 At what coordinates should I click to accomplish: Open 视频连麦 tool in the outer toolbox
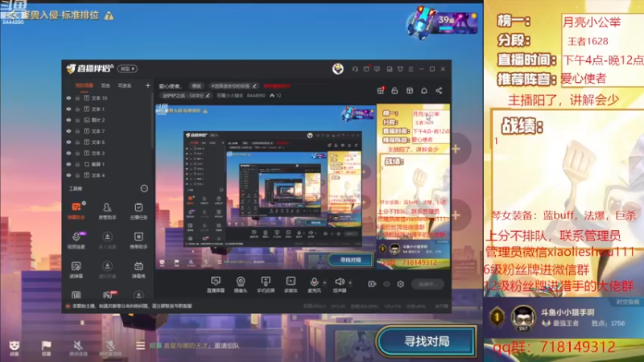[x=76, y=240]
